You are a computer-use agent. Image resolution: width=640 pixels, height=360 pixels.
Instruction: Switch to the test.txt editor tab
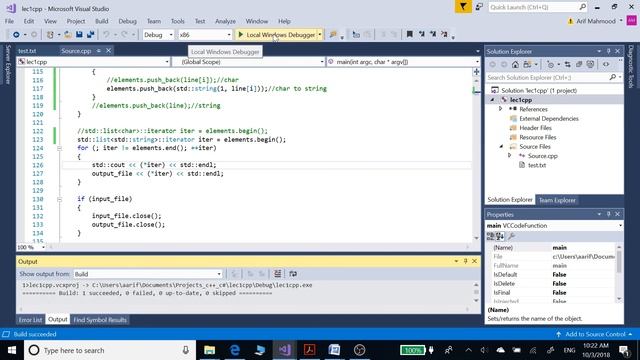(27, 51)
